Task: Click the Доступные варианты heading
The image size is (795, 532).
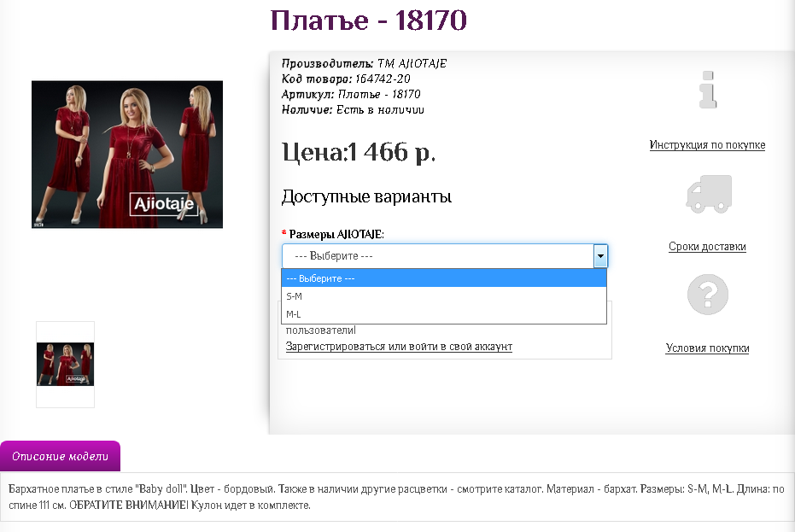Action: pos(366,196)
